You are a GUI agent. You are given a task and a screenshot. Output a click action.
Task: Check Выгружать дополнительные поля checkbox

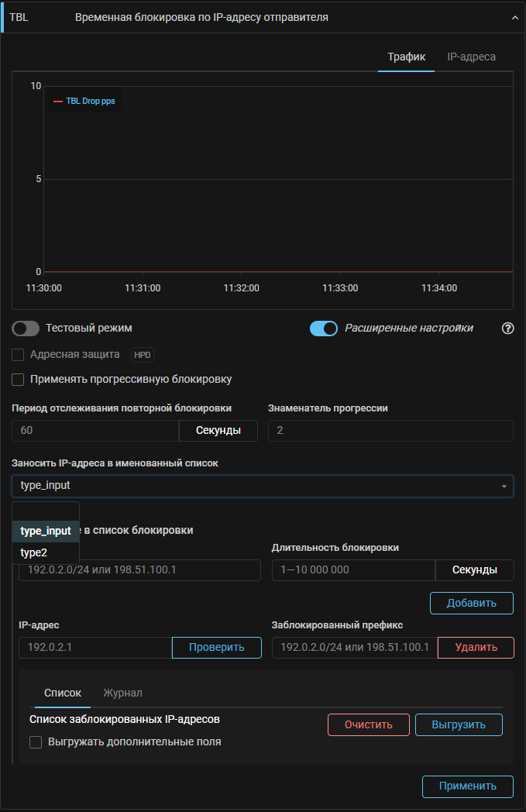36,742
